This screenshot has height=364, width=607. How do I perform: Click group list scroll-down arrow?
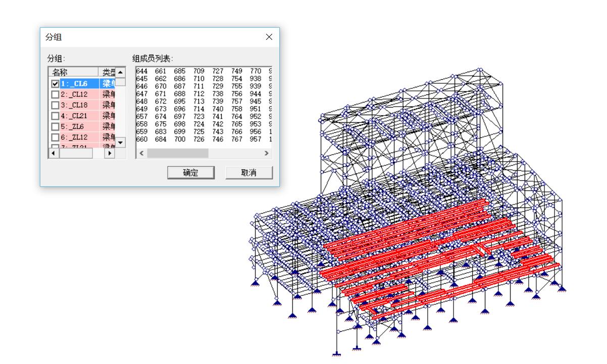[x=120, y=143]
